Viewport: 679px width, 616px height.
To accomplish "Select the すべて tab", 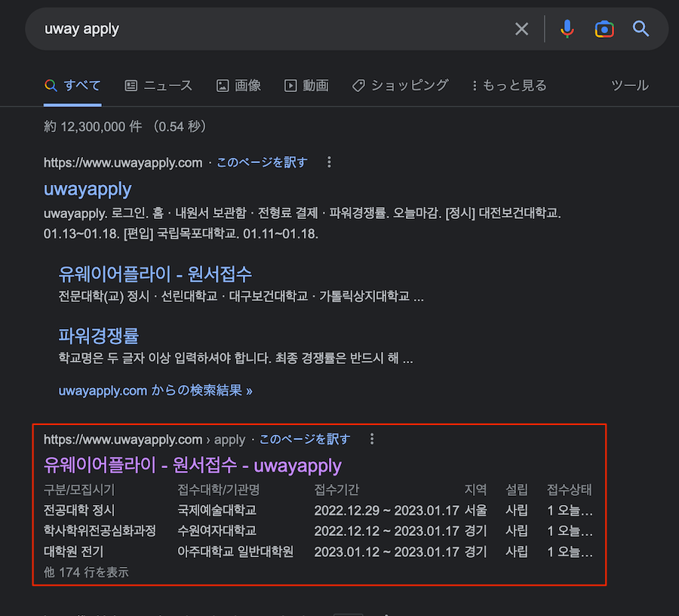I will coord(72,85).
